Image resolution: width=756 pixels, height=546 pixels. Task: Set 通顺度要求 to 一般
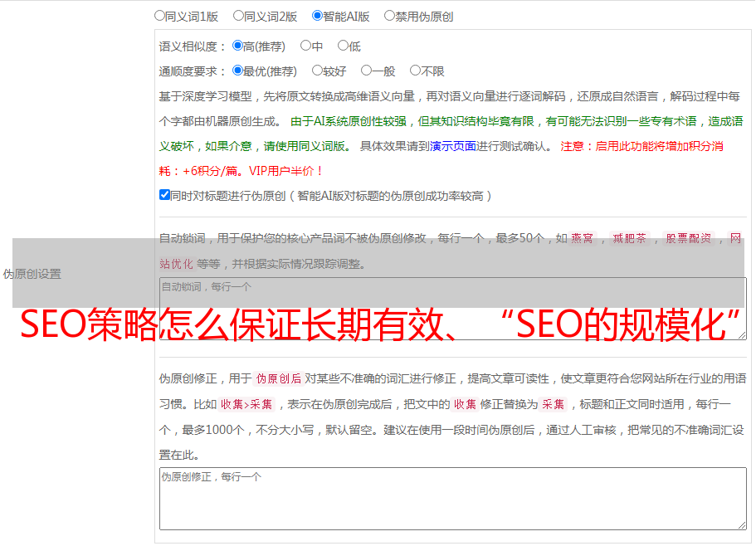click(x=366, y=71)
